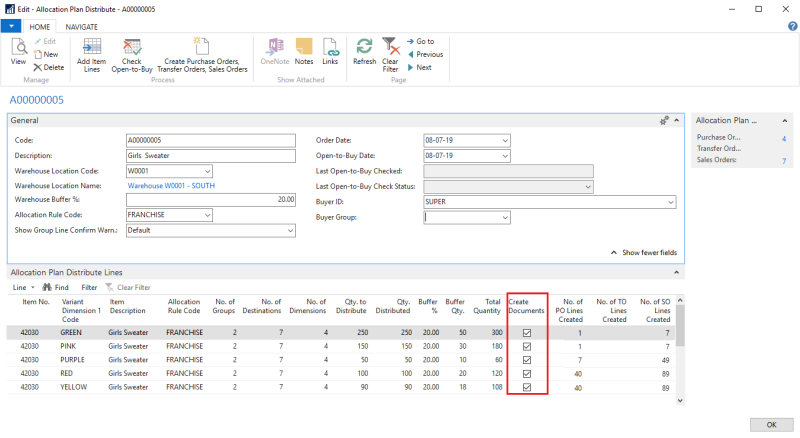Viewport: 800px width, 438px height.
Task: Delete the current allocation plan
Action: coord(49,67)
